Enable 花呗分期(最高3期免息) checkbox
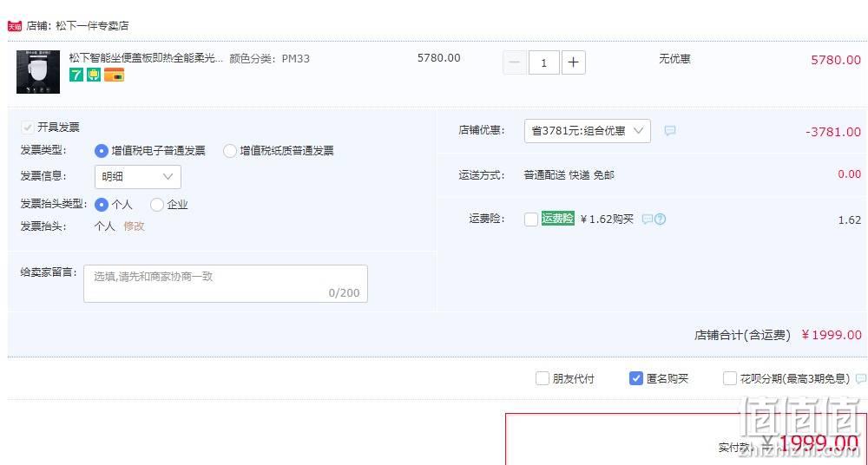The height and width of the screenshot is (465, 868). click(730, 378)
